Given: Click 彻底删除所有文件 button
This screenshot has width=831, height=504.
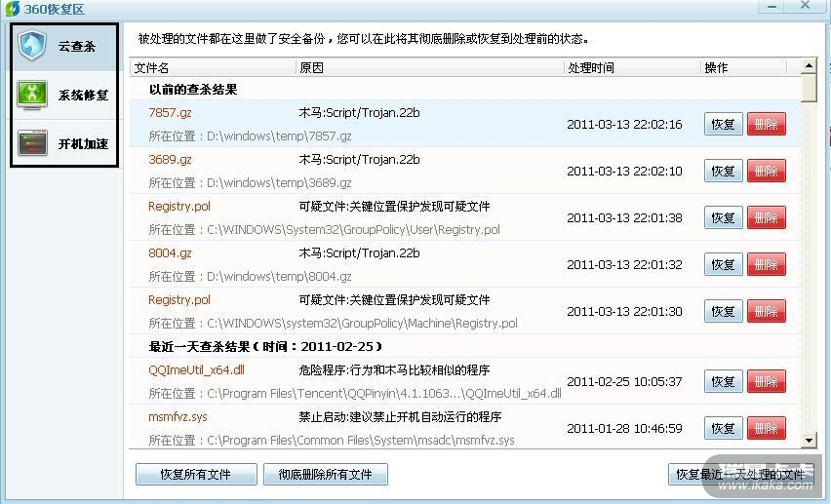Looking at the screenshot, I should point(326,475).
